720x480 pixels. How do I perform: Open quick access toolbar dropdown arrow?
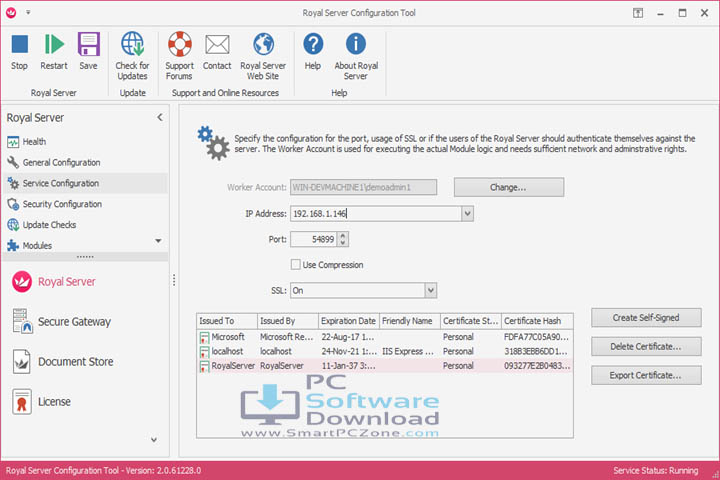point(28,12)
